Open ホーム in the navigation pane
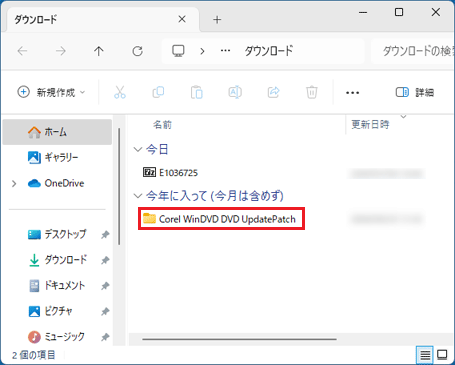The image size is (455, 365). pyautogui.click(x=57, y=132)
